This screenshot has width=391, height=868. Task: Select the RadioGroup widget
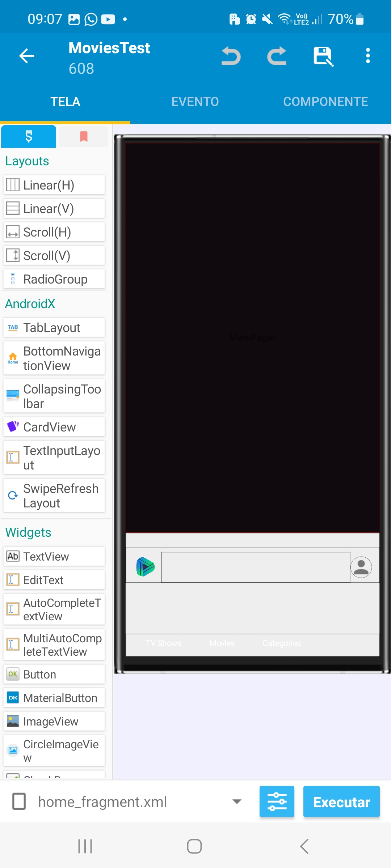pos(54,279)
